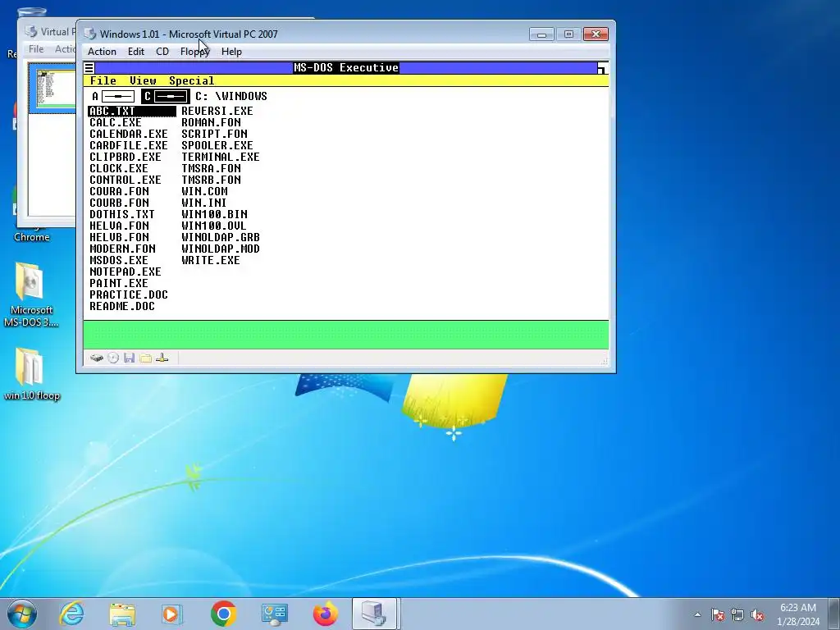Open the CD menu in Virtual PC
The width and height of the screenshot is (840, 630).
162,52
